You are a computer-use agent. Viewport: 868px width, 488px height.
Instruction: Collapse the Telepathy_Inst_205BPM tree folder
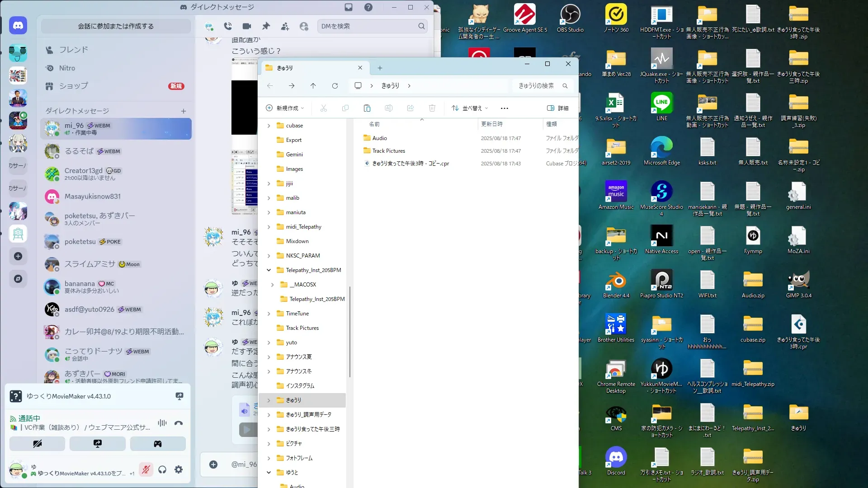click(269, 270)
